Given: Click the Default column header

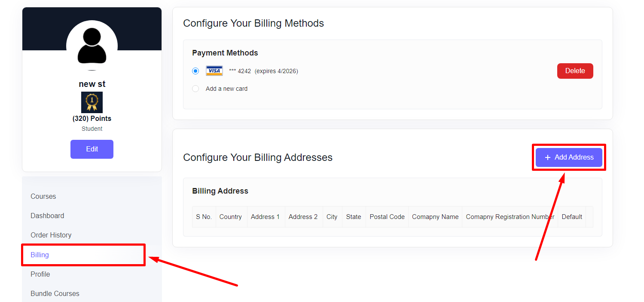Looking at the screenshot, I should (x=572, y=217).
